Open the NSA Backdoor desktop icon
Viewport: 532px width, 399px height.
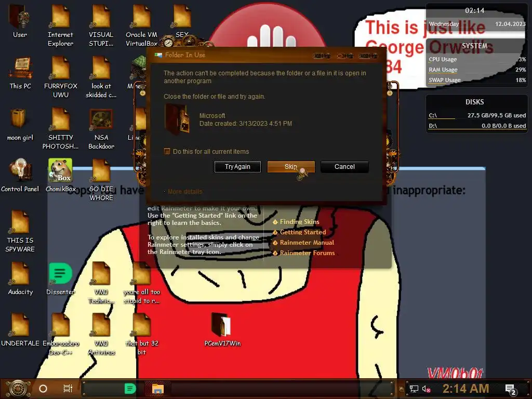pyautogui.click(x=101, y=128)
